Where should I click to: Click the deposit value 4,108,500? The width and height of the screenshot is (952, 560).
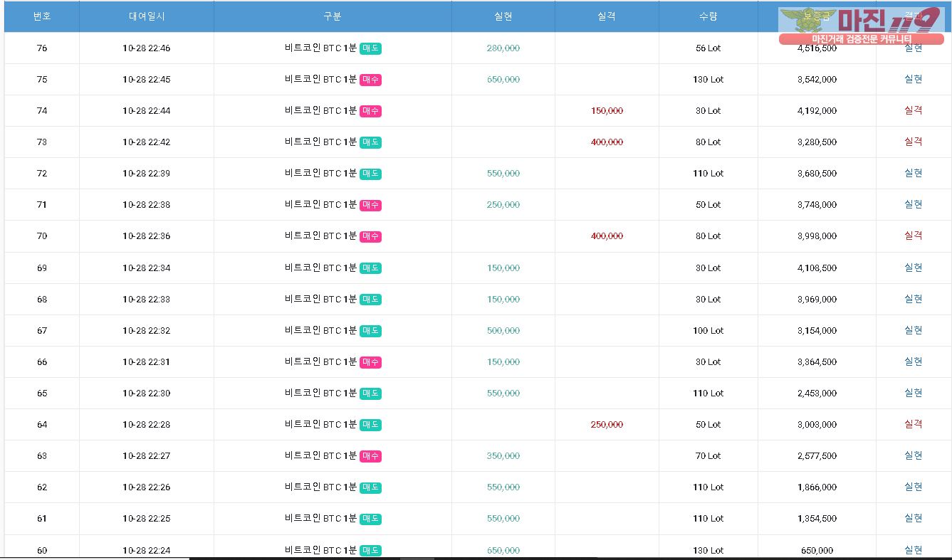[817, 268]
